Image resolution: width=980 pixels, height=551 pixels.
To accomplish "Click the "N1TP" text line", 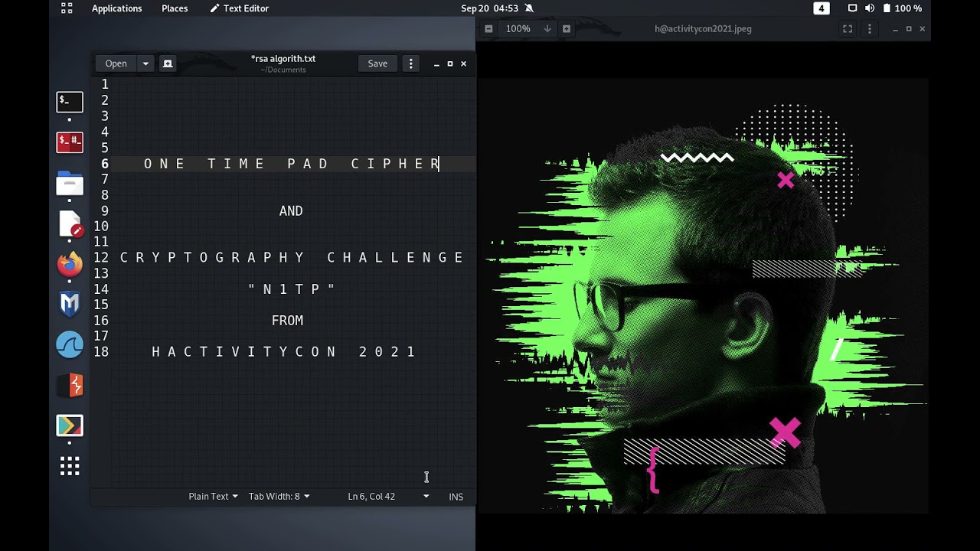I will pos(292,289).
